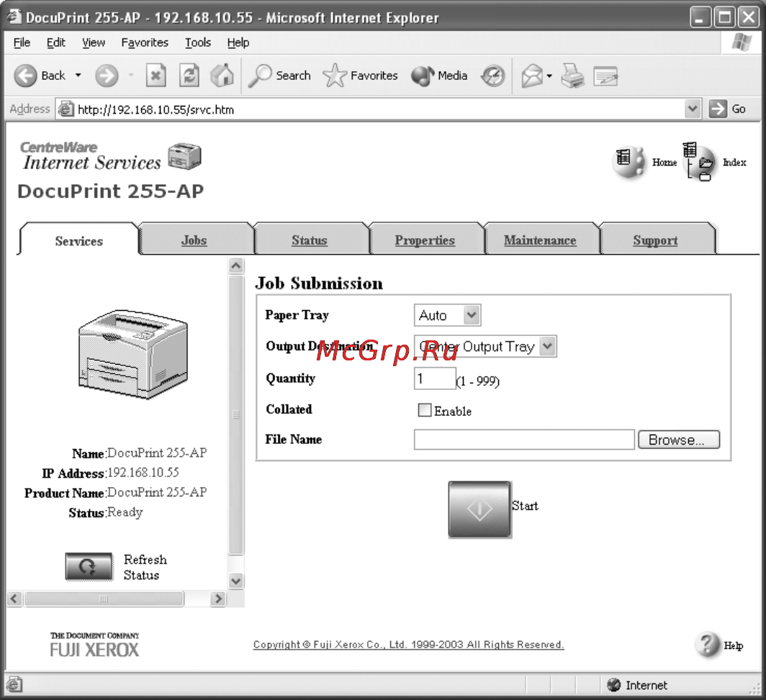The height and width of the screenshot is (700, 766).
Task: Click the horizontal scroll right arrow
Action: [218, 599]
